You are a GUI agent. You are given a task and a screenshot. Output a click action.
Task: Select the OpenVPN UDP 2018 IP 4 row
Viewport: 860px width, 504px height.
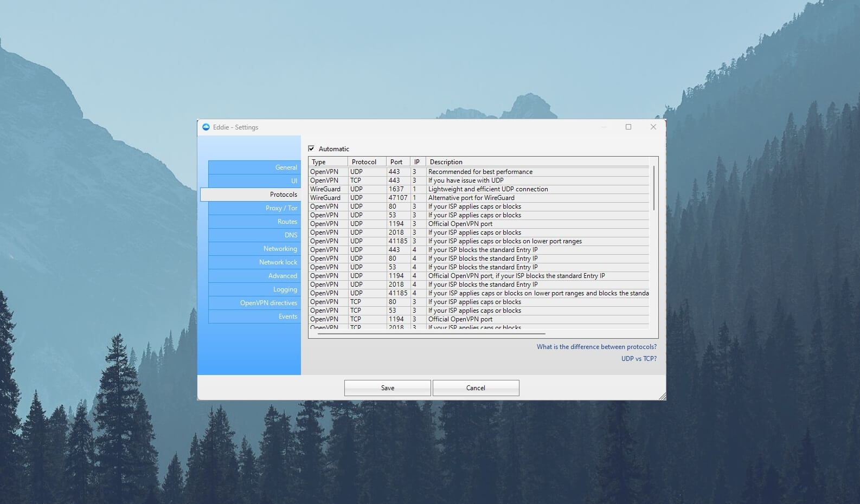(x=479, y=285)
